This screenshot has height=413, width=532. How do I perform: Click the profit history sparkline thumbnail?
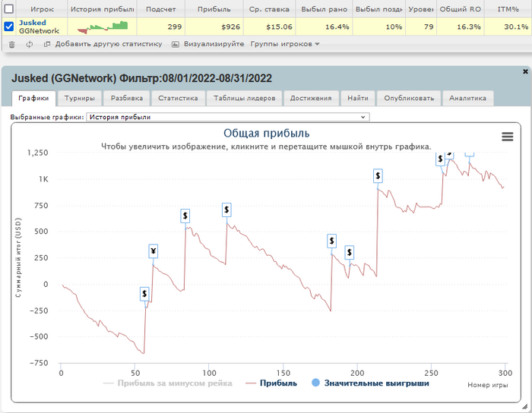click(102, 27)
